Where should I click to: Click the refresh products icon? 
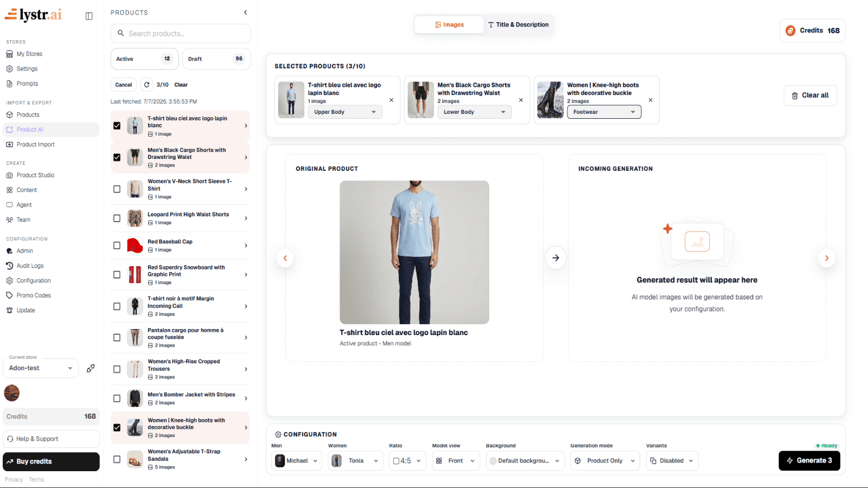click(146, 85)
